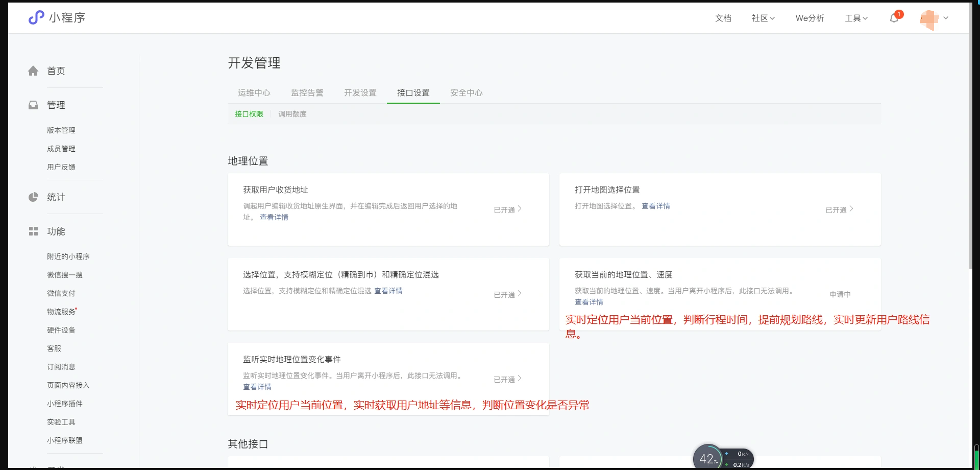This screenshot has height=470, width=980.
Task: Open 统计 in sidebar
Action: [56, 197]
